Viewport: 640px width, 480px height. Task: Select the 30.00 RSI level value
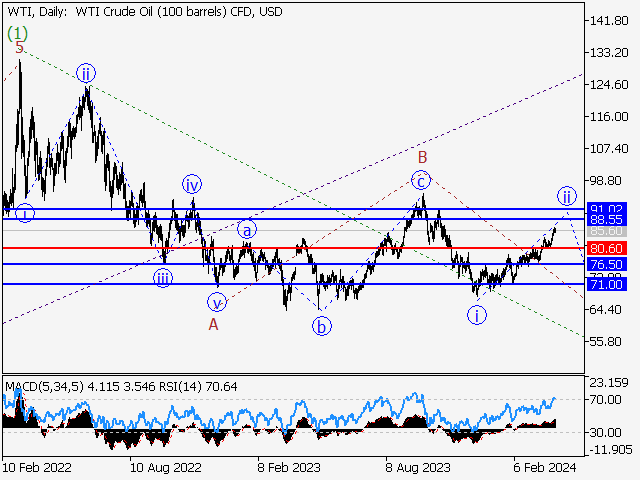(606, 432)
